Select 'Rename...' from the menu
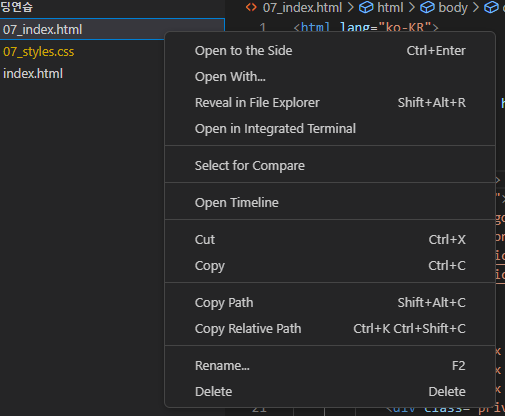Viewport: 505px width, 416px height. (x=330, y=366)
